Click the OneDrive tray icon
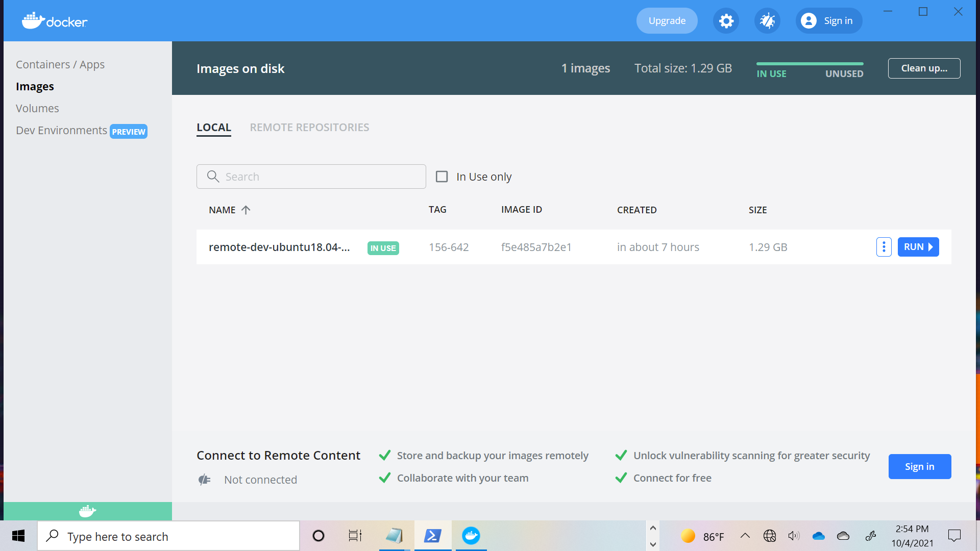The height and width of the screenshot is (551, 980). tap(818, 536)
